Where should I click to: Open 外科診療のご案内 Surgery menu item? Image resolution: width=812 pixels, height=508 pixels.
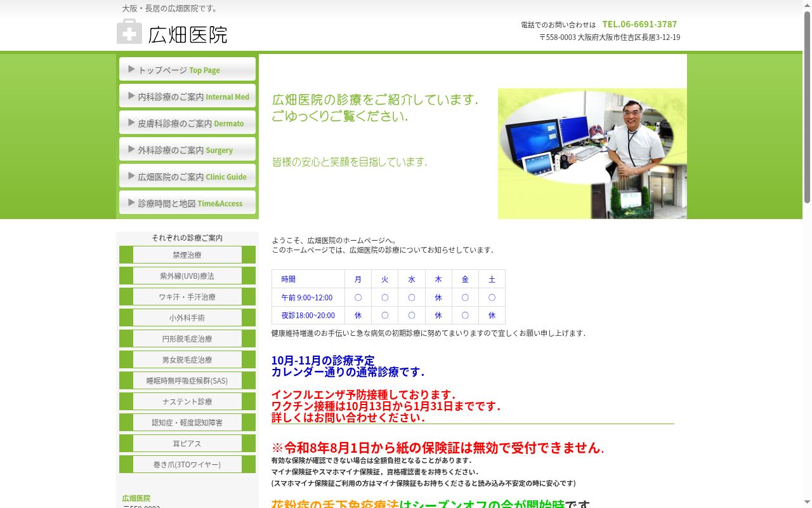[187, 150]
